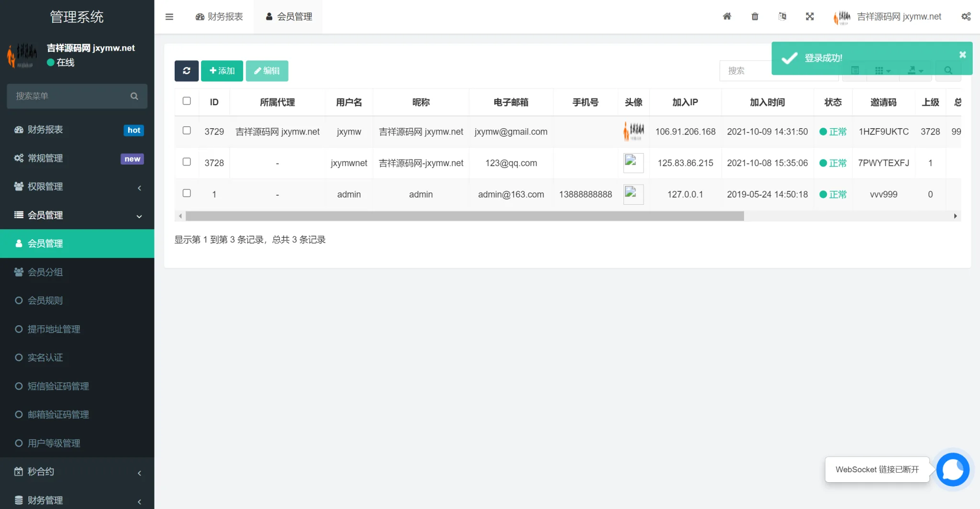Open 会员分组 submenu item

click(x=77, y=272)
